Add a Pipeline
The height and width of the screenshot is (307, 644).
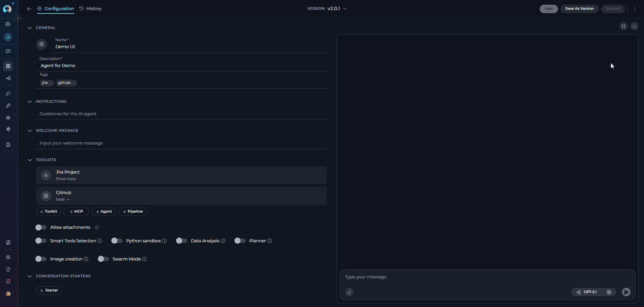tap(133, 212)
